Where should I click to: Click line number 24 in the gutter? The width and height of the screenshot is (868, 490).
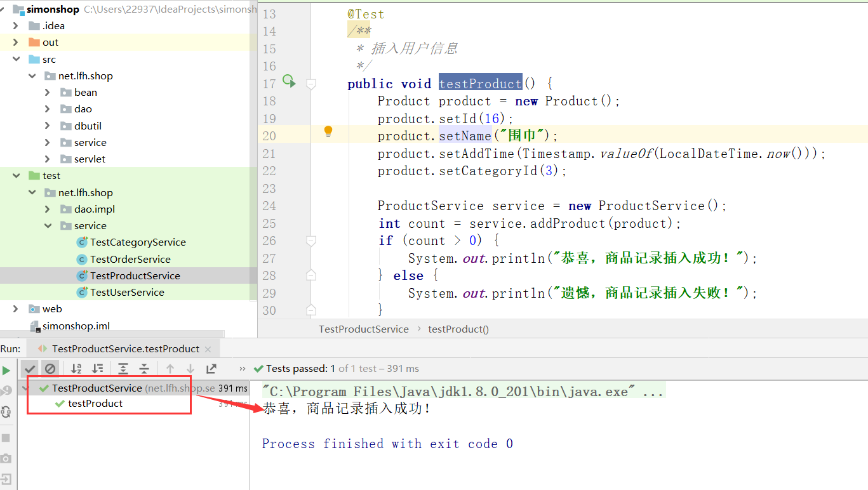[269, 206]
